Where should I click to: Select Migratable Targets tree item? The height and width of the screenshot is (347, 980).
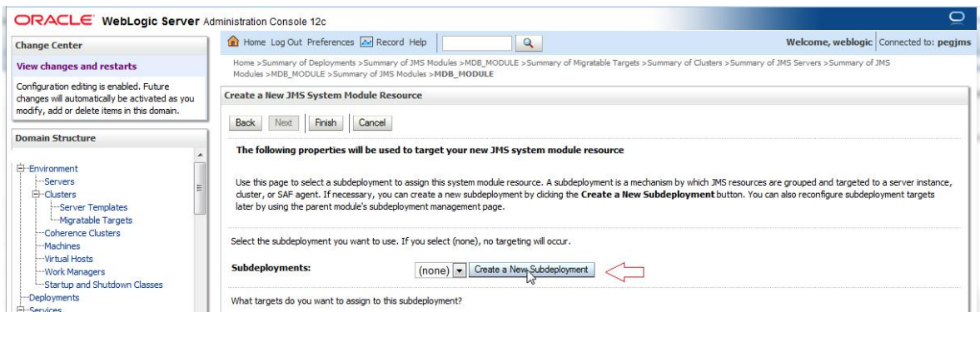[x=96, y=221]
